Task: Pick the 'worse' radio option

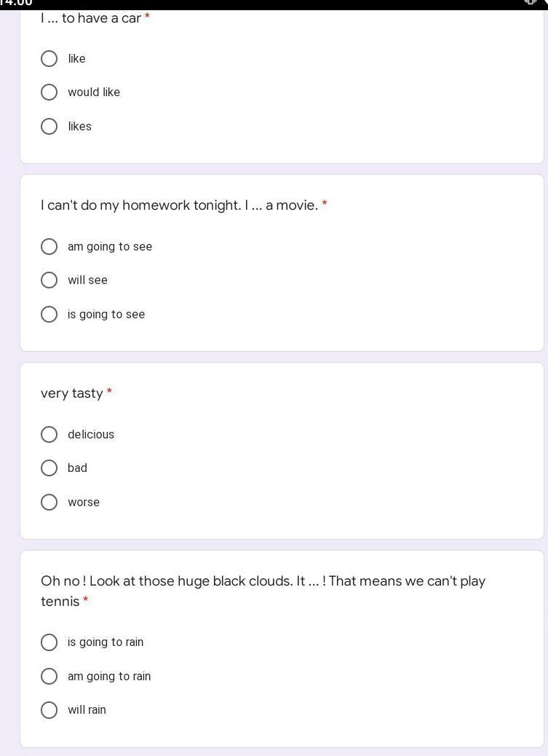Action: point(49,503)
